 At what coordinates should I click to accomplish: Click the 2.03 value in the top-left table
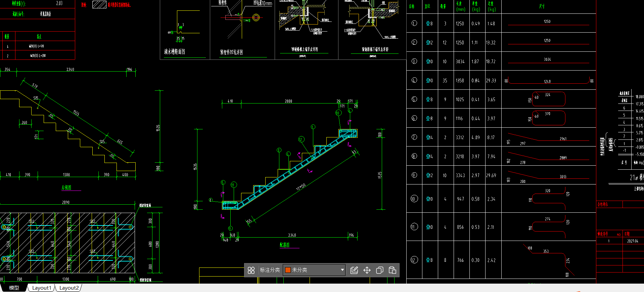(x=59, y=3)
